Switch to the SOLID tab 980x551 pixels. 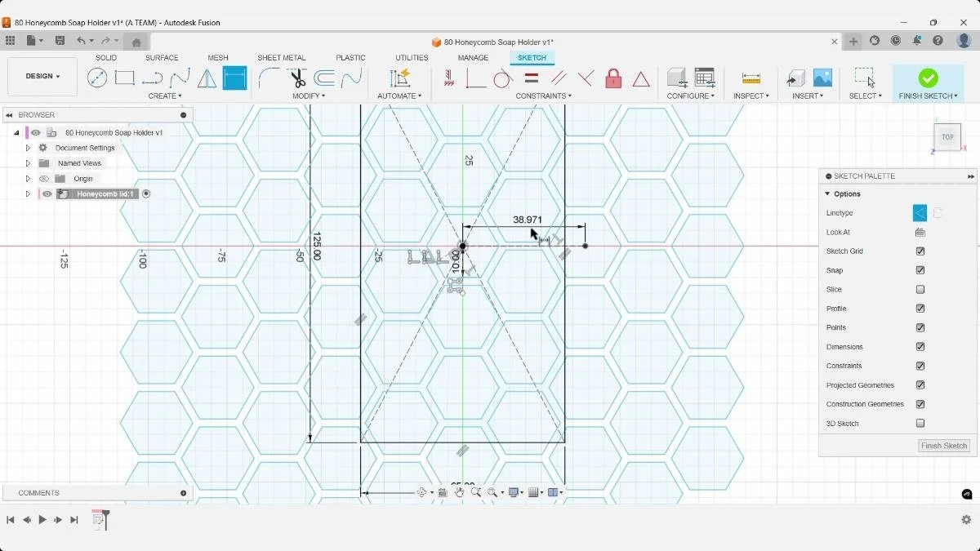[x=106, y=58]
